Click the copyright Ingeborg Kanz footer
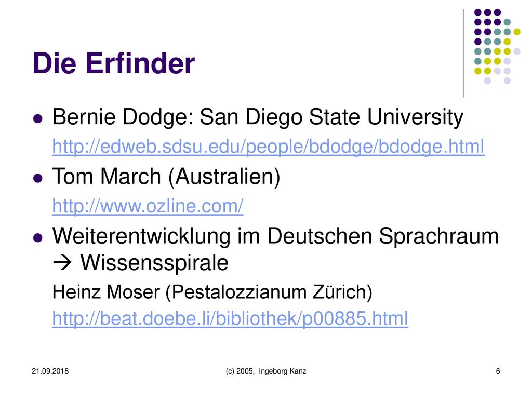The image size is (532, 399). point(265,371)
